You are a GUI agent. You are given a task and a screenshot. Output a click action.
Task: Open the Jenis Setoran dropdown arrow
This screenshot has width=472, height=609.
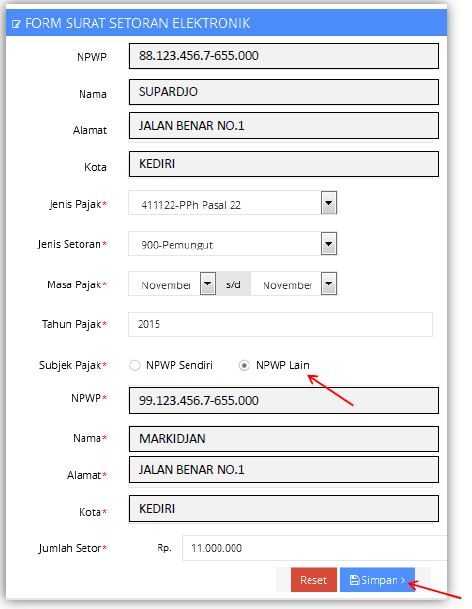(x=329, y=244)
